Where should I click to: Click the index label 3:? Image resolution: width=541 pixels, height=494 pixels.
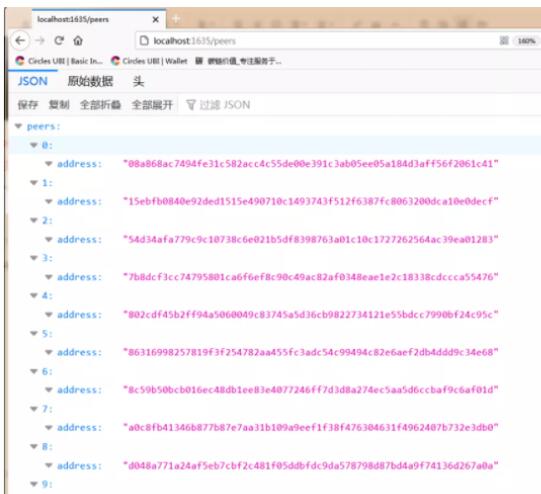(x=47, y=258)
